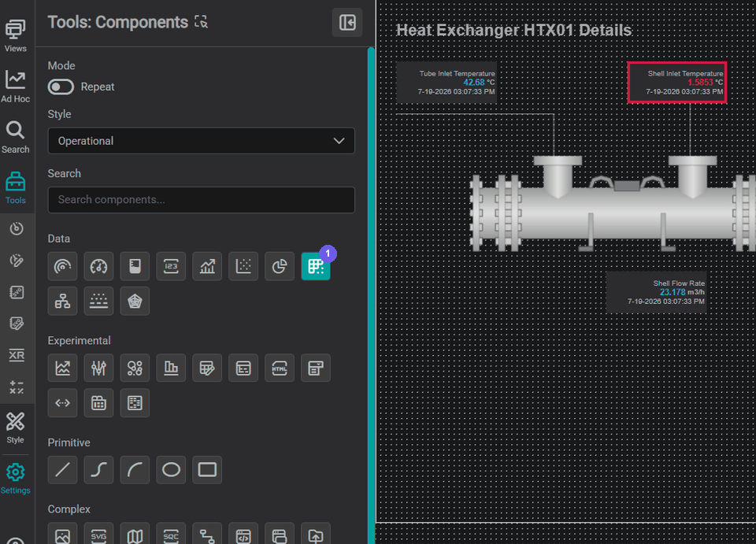
Task: Select the pie chart data component
Action: [280, 266]
